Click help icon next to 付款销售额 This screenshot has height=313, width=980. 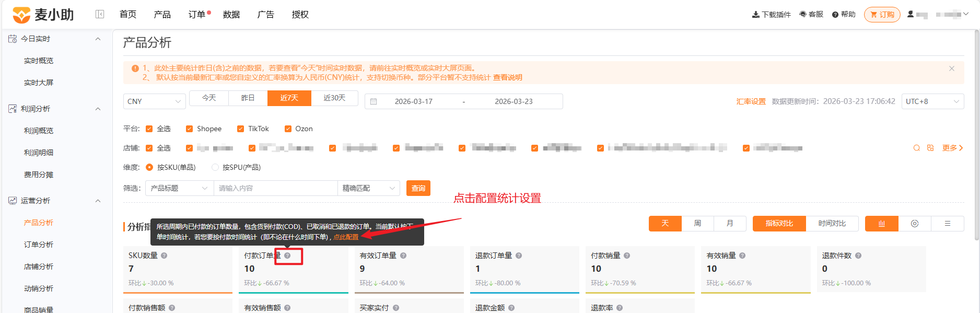[172, 308]
